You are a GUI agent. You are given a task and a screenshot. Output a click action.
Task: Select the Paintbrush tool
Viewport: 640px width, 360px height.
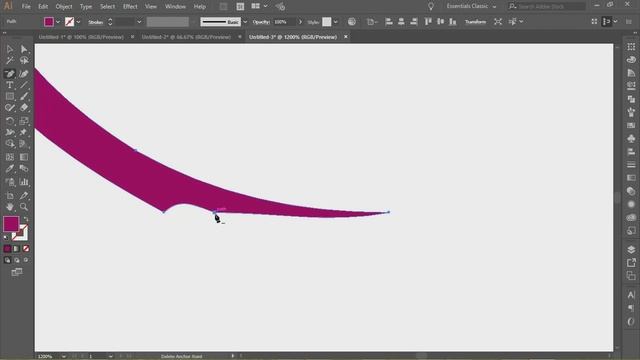24,96
